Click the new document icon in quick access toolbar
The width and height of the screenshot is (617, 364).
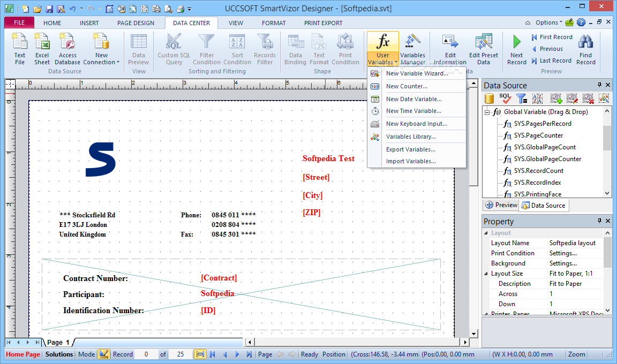coord(25,8)
